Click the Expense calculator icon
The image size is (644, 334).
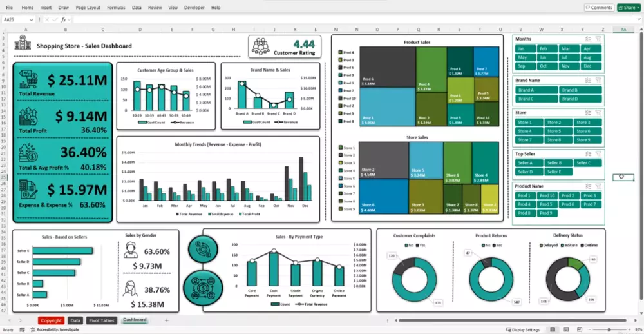(x=28, y=190)
